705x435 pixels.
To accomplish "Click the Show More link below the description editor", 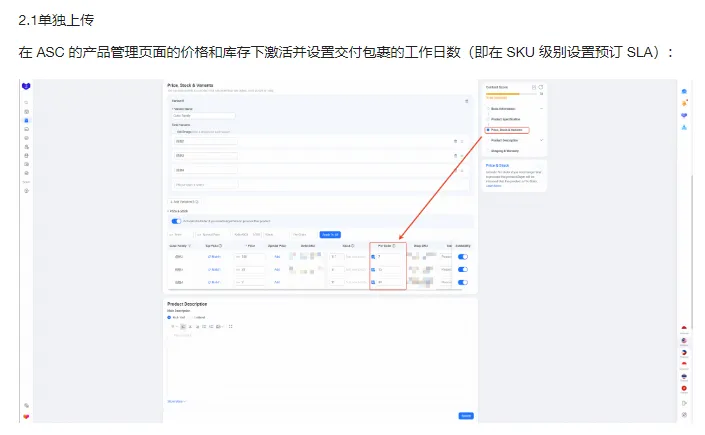I will click(176, 401).
